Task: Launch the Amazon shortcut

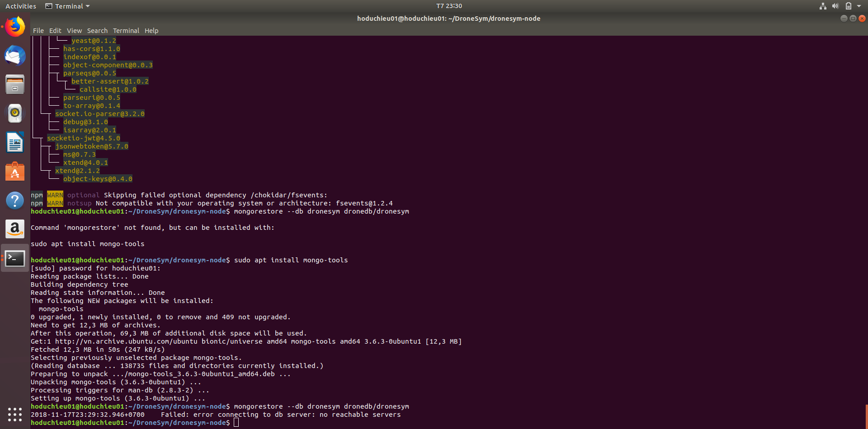Action: click(15, 229)
